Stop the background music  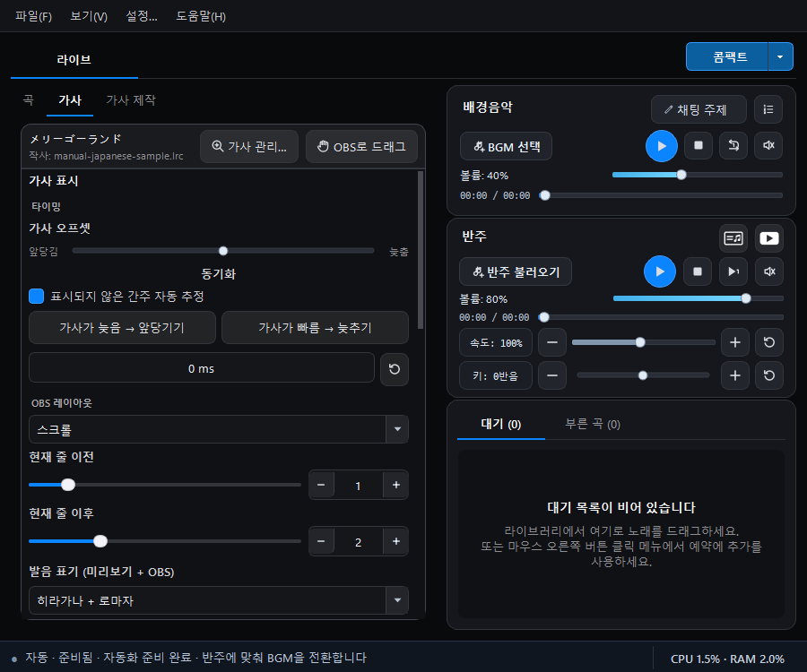coord(699,145)
